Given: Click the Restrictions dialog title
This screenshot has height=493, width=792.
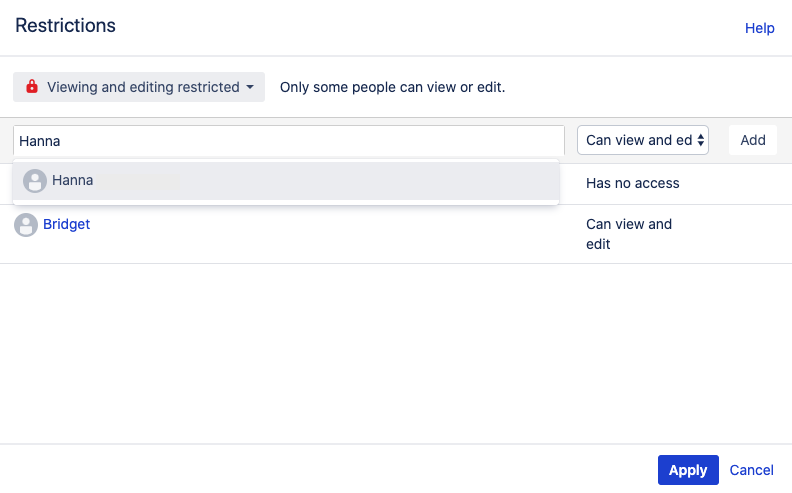Looking at the screenshot, I should (x=65, y=25).
